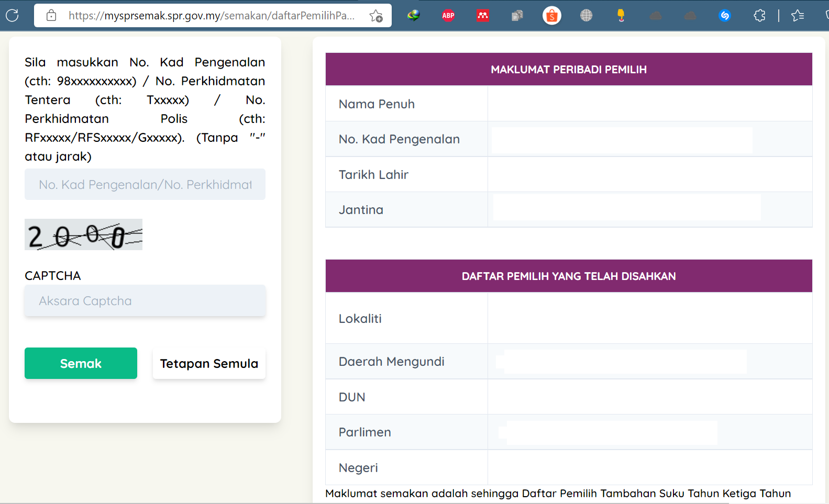Screen dimensions: 829x504
Task: Click the site security lock icon
Action: pos(51,16)
